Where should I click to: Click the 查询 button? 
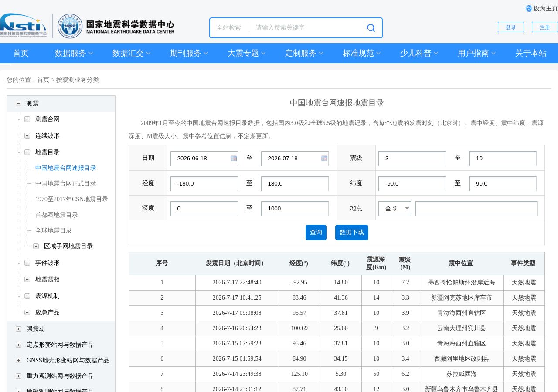[316, 233]
